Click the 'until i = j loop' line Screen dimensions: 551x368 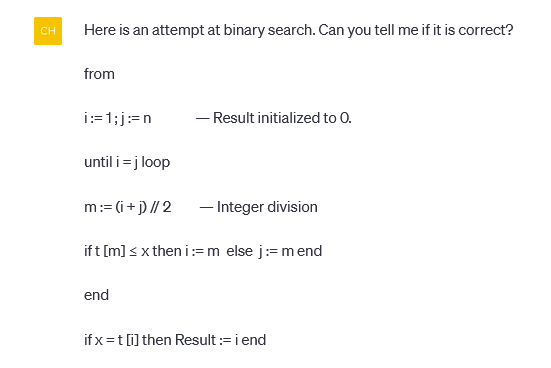[127, 162]
